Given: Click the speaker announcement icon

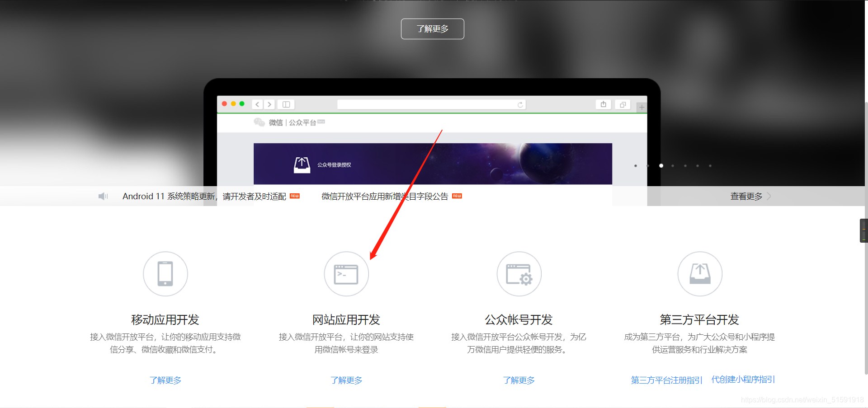Looking at the screenshot, I should click(103, 196).
